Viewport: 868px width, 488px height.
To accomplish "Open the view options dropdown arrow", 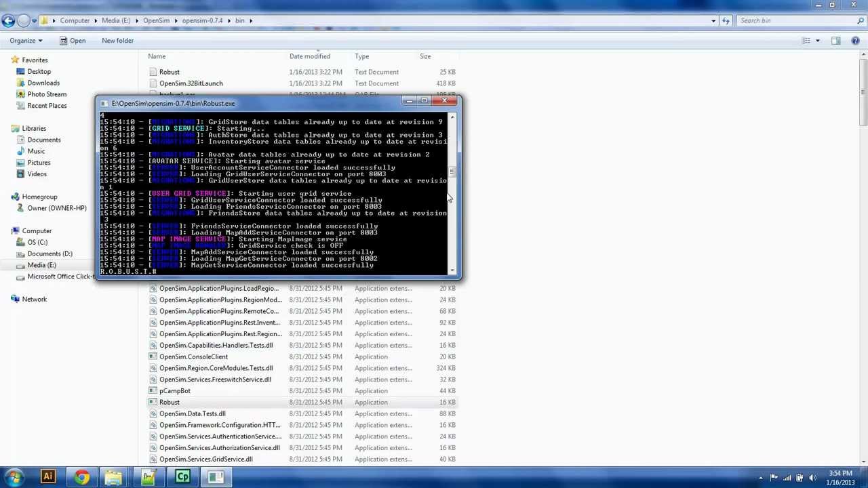I will [817, 41].
